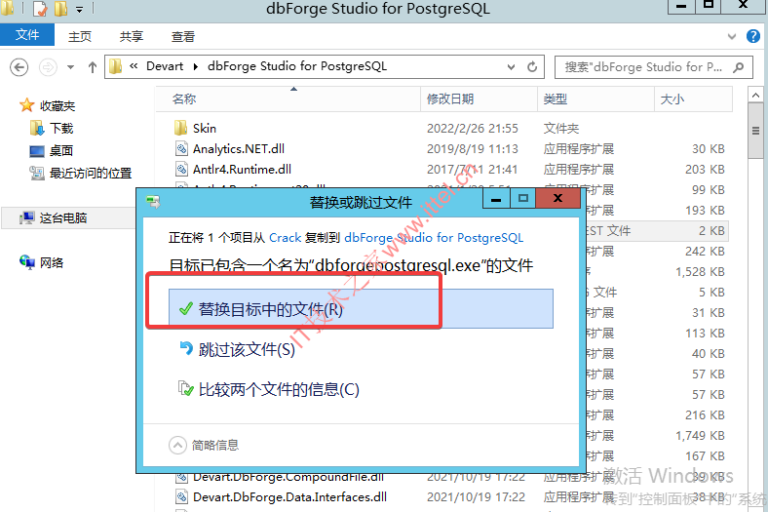Click the 30 KB size cell
The image size is (768, 512).
[x=708, y=149]
